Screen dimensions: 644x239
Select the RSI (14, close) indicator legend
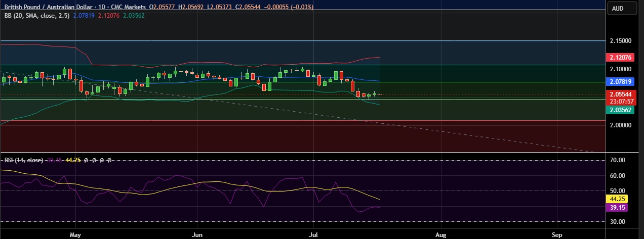tap(23, 160)
